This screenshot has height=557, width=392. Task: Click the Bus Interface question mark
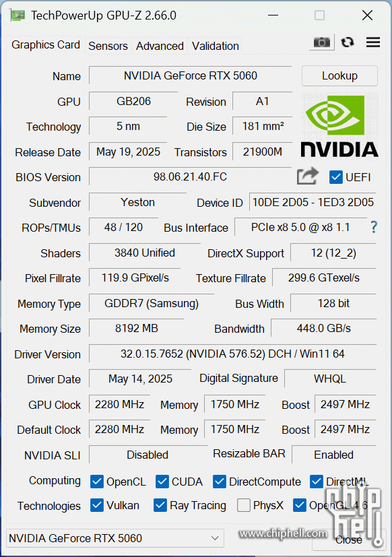[374, 226]
